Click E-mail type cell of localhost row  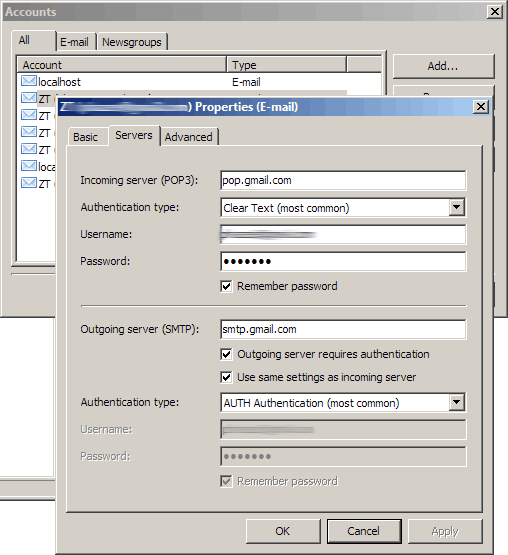(x=246, y=82)
